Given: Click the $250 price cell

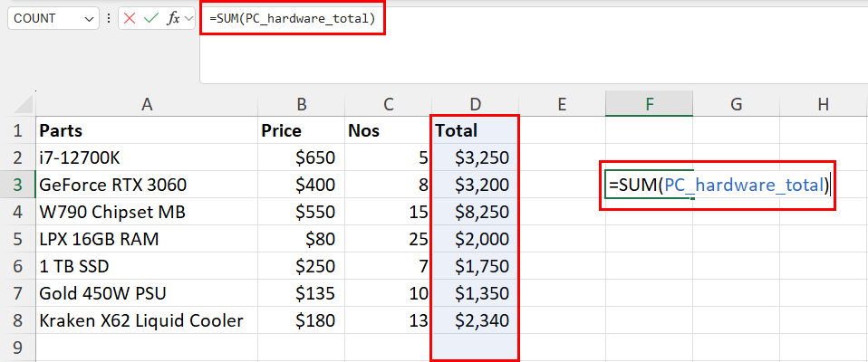Looking at the screenshot, I should pyautogui.click(x=301, y=266).
